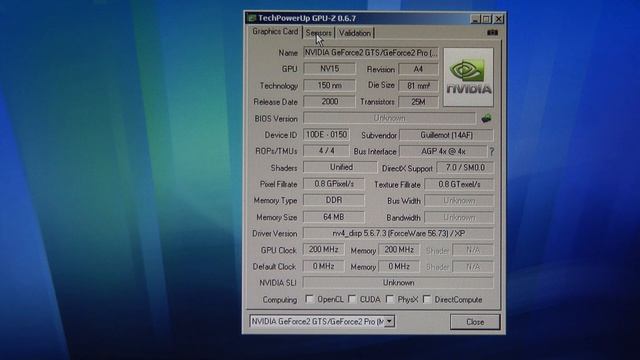Minimize the GPU-Z window
This screenshot has width=640, height=360.
[x=475, y=19]
